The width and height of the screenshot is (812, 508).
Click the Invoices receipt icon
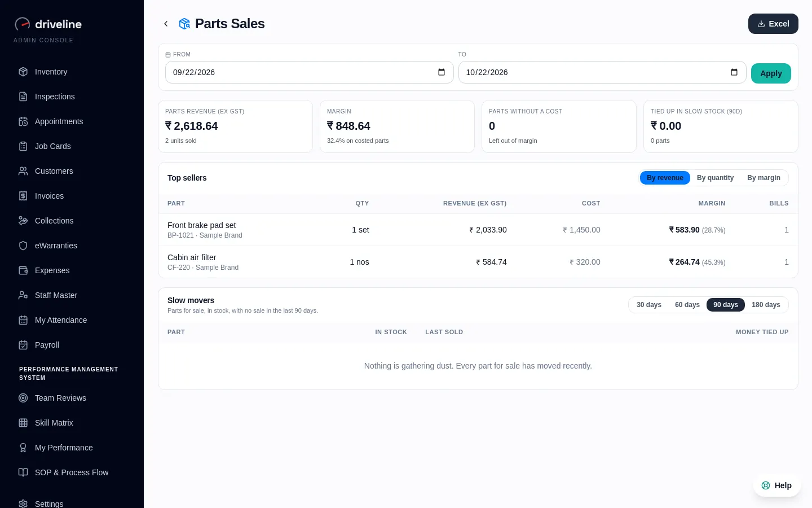23,196
